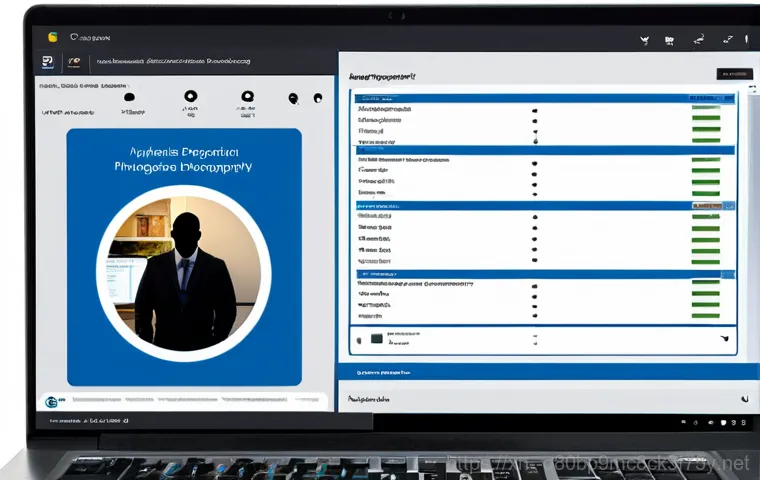Open the circular profile photo of suited man
The image size is (760, 480).
click(x=184, y=273)
